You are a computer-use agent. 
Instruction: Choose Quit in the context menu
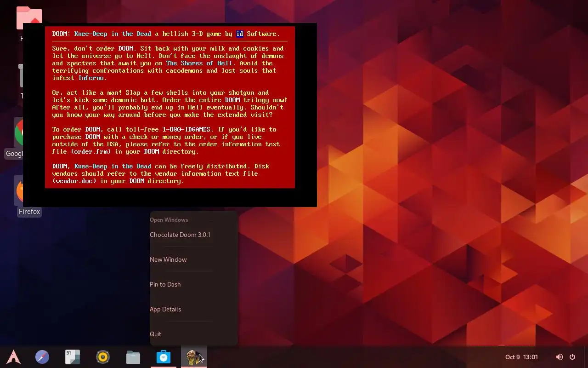[x=194, y=334]
